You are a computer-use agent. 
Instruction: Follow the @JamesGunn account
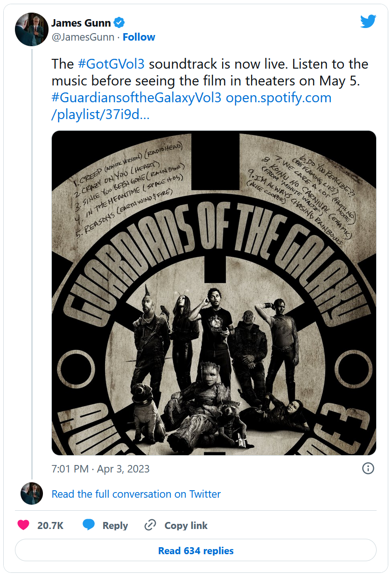[x=139, y=37]
